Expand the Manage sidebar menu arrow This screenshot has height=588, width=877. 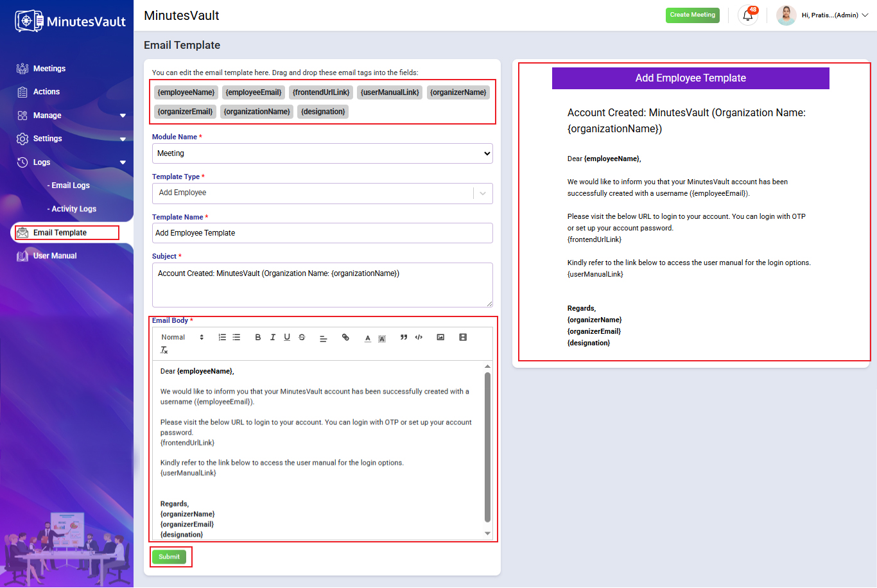click(123, 116)
